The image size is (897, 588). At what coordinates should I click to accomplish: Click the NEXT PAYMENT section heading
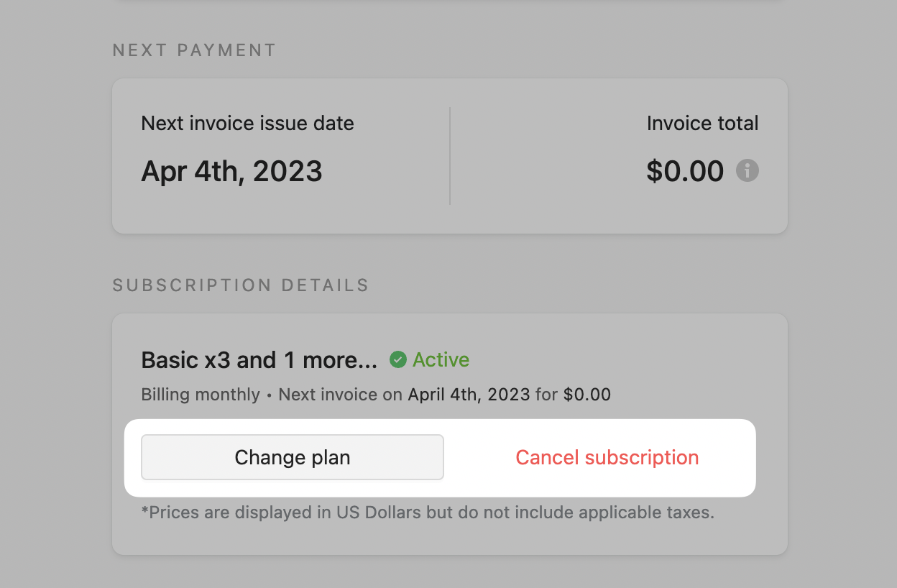(194, 50)
